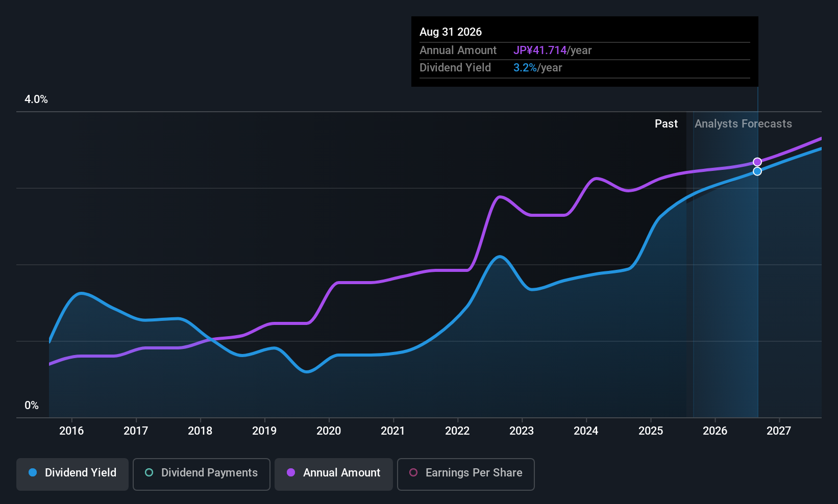Click the purple Annual Amount data point marker
Viewport: 838px width, 504px height.
(757, 162)
